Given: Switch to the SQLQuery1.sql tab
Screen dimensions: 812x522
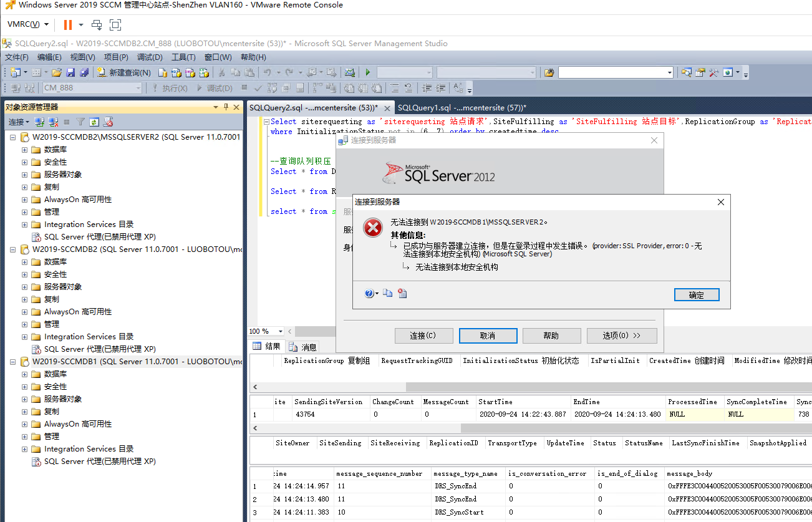Looking at the screenshot, I should tap(462, 107).
